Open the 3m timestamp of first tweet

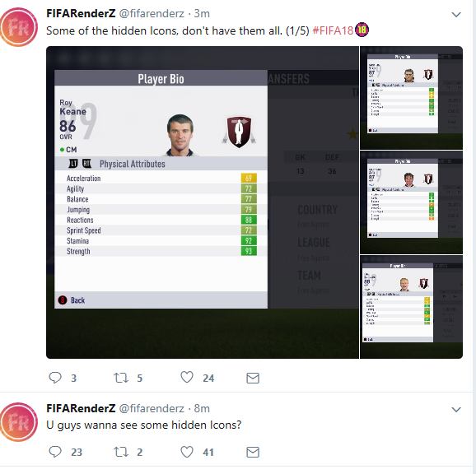(x=202, y=14)
